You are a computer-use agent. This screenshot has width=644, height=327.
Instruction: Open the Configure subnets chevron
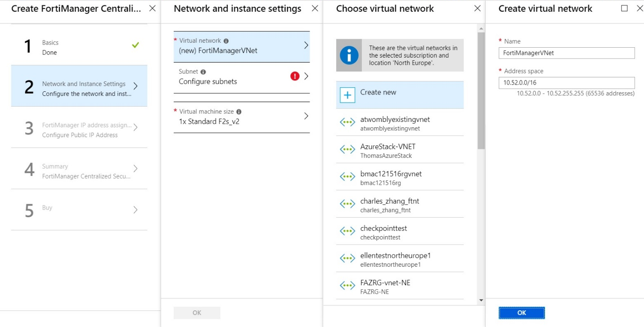pos(306,76)
